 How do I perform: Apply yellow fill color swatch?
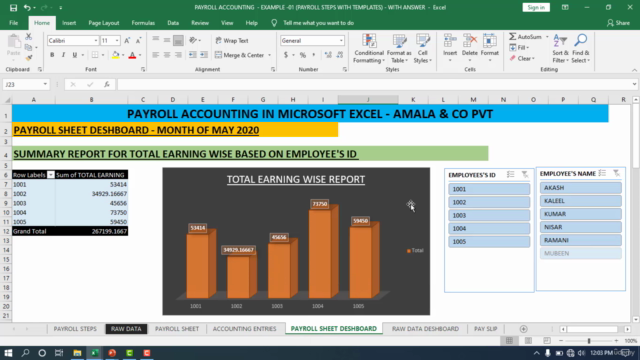116,55
